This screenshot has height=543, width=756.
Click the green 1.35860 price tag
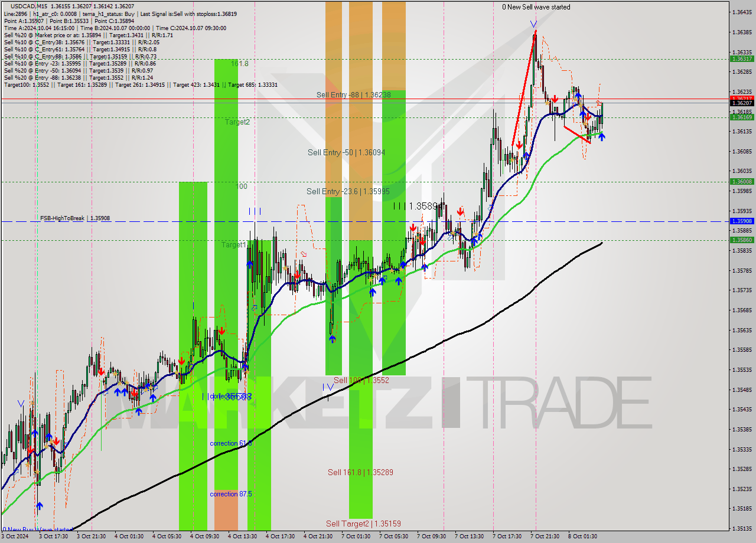(x=742, y=240)
